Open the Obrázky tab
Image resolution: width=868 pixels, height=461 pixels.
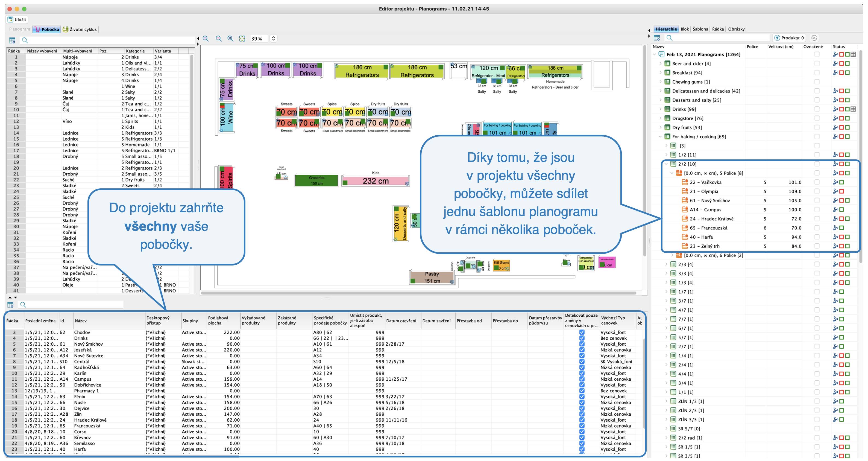pos(736,29)
